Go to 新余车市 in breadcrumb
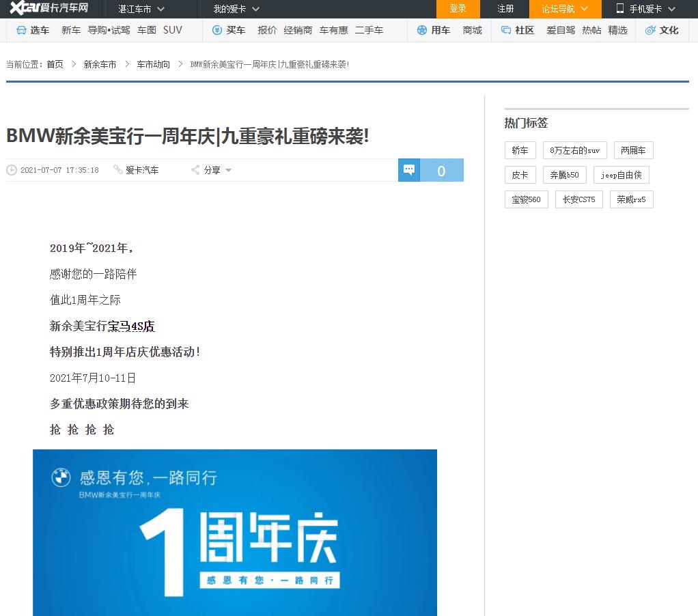 tap(100, 65)
